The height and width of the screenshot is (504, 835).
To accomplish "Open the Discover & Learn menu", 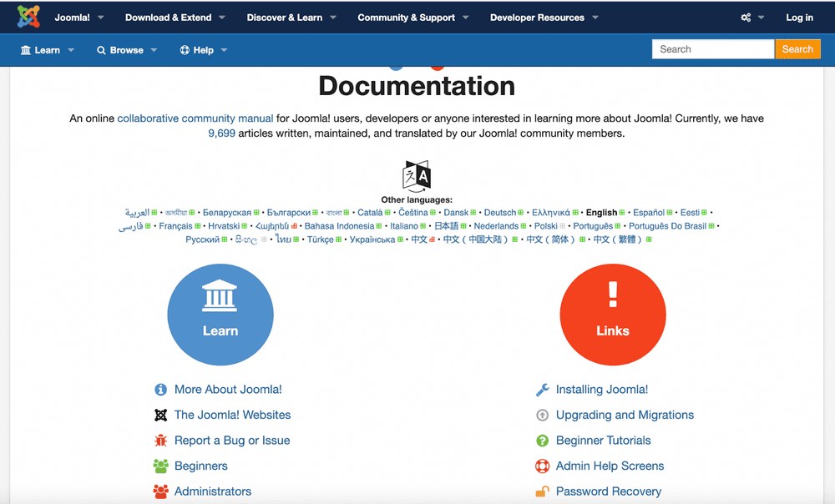I will point(291,18).
